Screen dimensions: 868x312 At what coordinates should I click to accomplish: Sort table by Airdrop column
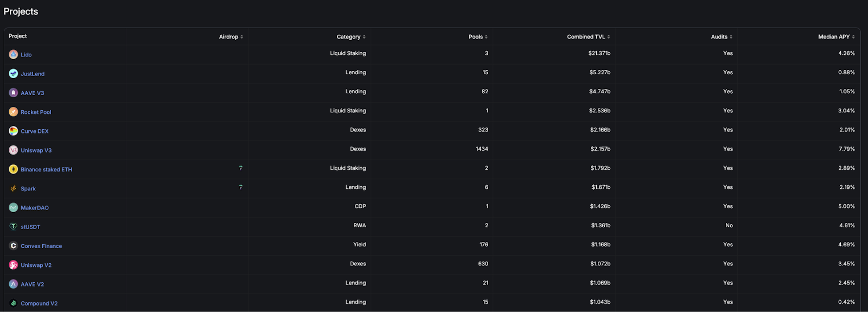pos(231,37)
